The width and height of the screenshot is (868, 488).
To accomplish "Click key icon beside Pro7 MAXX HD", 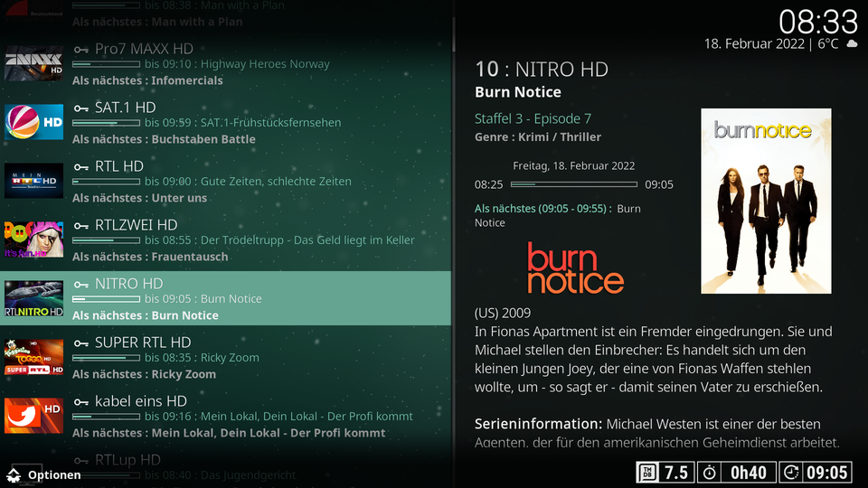I will (x=81, y=50).
